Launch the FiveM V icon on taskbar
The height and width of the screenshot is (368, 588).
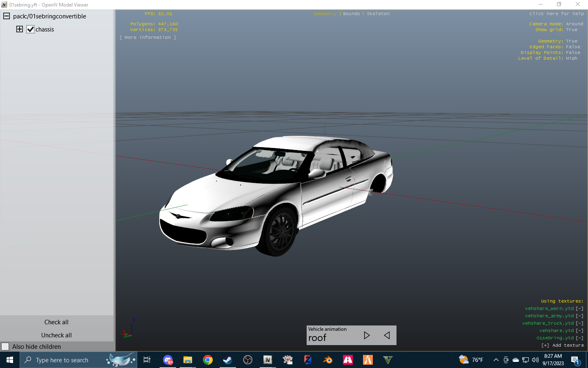pos(388,360)
